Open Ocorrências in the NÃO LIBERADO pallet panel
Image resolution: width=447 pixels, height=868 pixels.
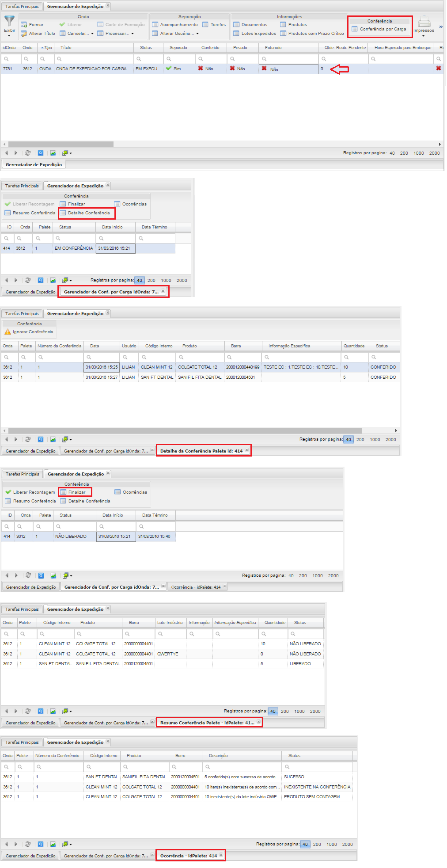tap(131, 492)
